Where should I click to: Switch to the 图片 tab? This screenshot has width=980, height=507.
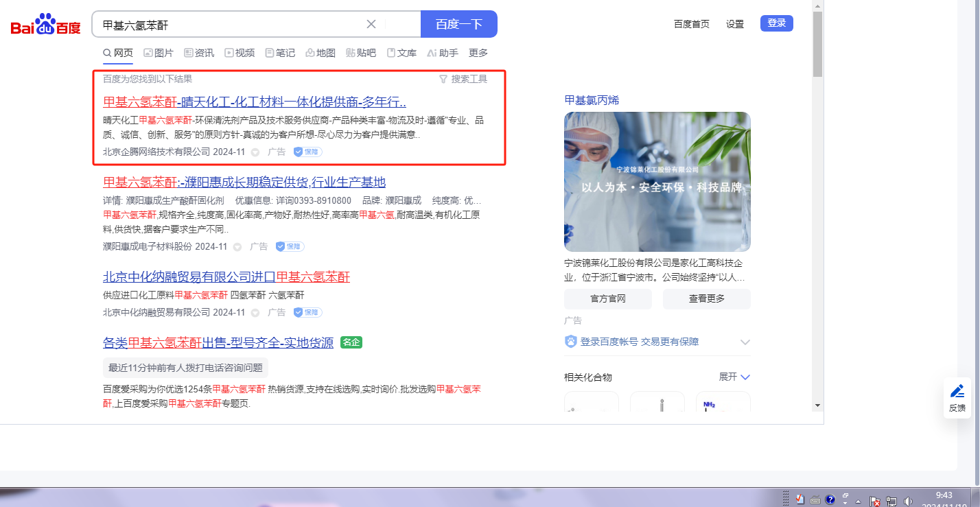point(158,53)
